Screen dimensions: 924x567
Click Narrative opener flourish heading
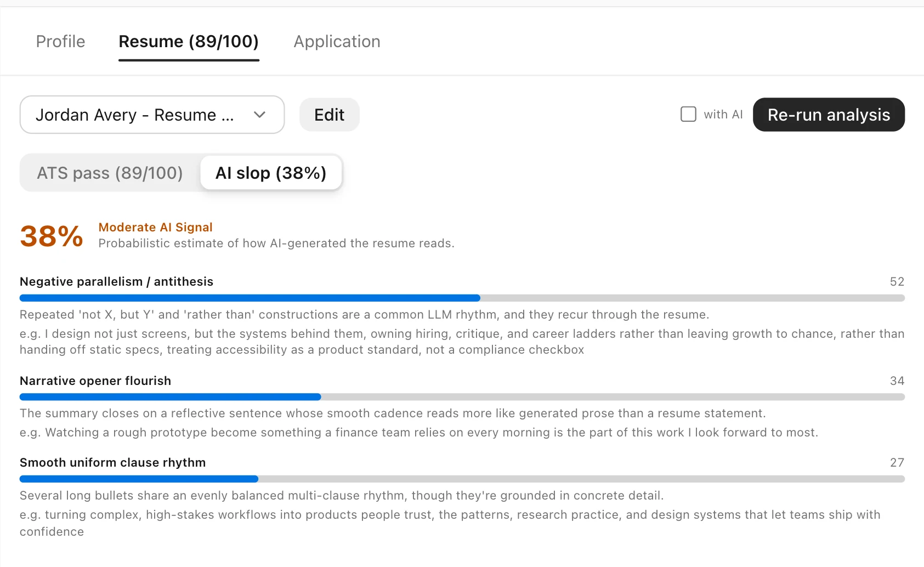(x=95, y=381)
